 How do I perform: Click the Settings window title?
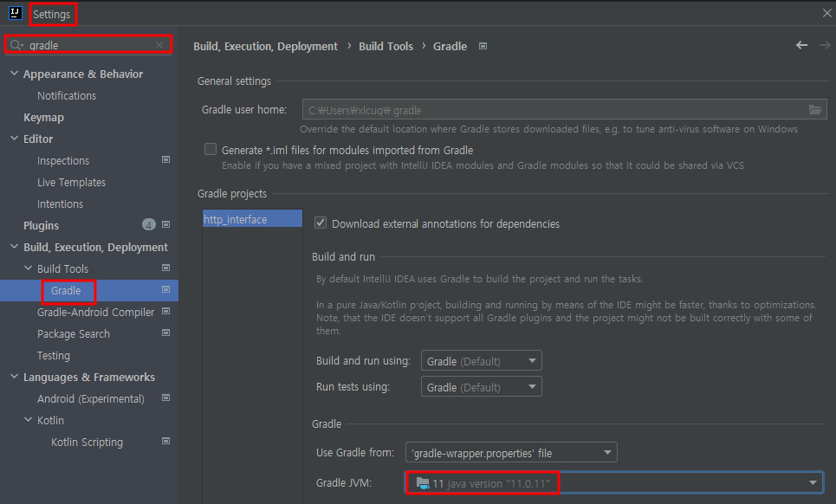click(52, 15)
